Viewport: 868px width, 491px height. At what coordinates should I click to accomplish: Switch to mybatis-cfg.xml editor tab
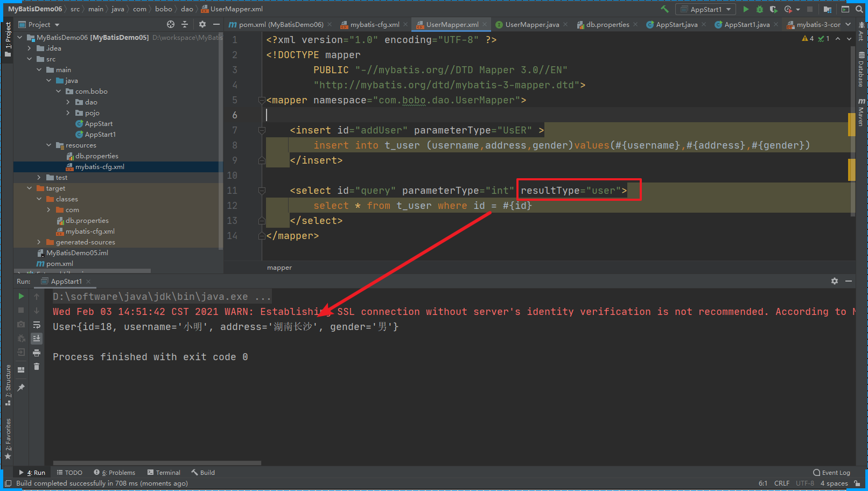tap(375, 24)
